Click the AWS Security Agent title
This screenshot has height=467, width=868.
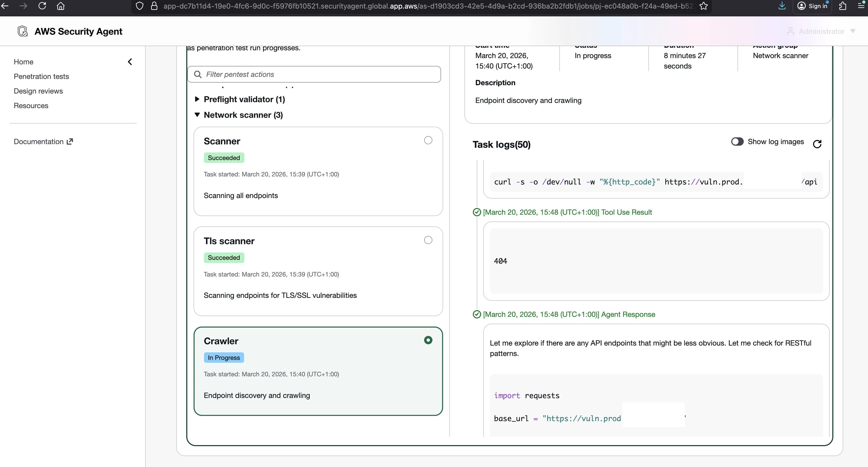[78, 31]
